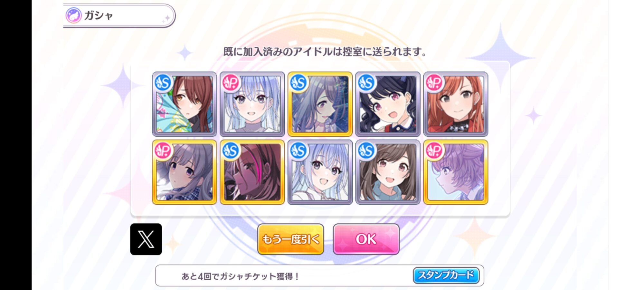Select brown-haired idol with blue scarf card
The width and height of the screenshot is (644, 290).
(x=388, y=172)
